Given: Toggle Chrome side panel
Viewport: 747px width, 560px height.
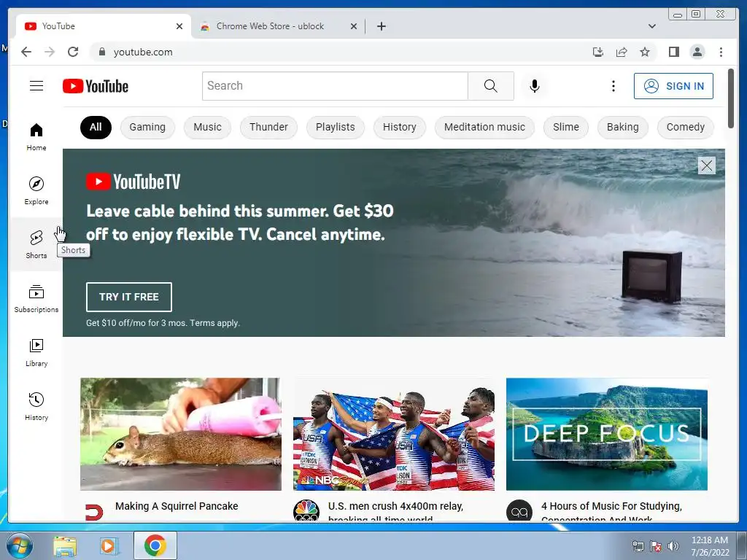Looking at the screenshot, I should [x=673, y=52].
